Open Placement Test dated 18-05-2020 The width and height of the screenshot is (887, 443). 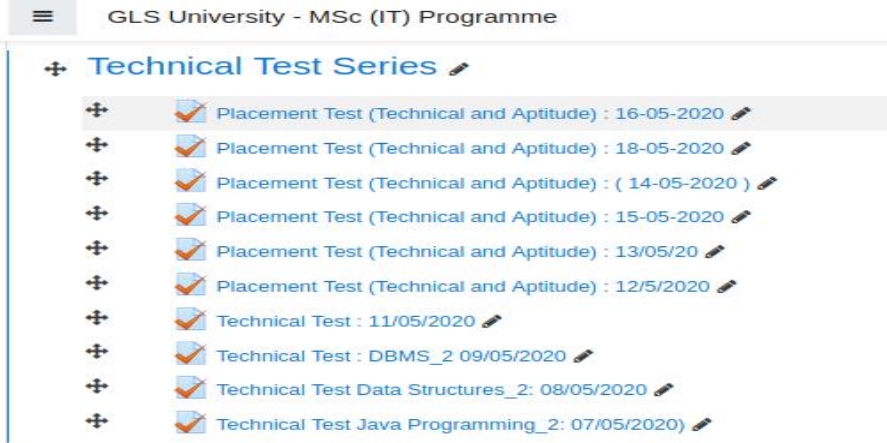pos(470,148)
